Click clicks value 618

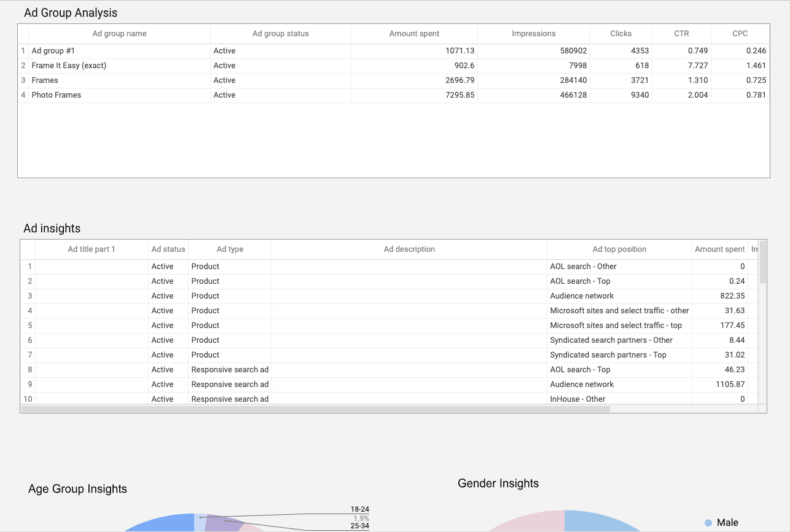(x=642, y=66)
